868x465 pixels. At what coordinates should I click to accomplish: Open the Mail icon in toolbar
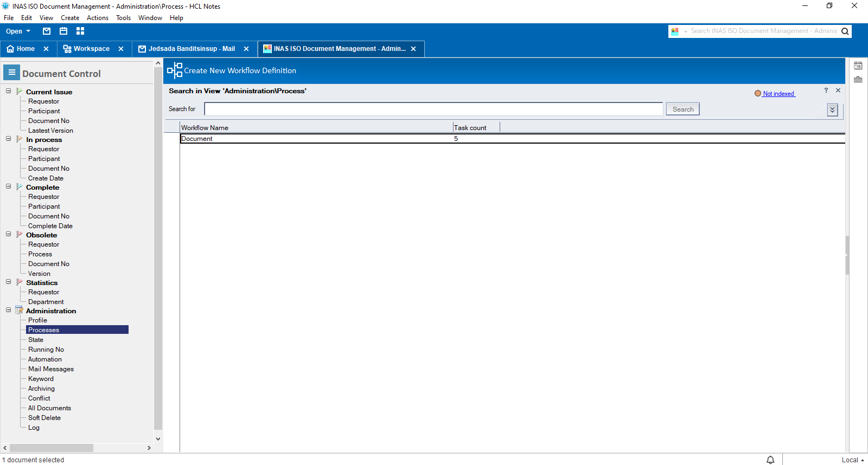[47, 31]
